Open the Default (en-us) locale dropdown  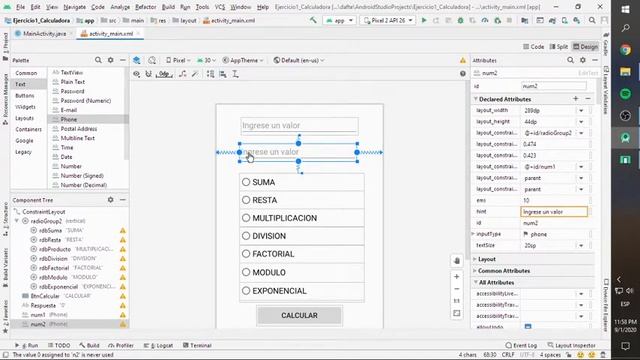click(x=299, y=60)
